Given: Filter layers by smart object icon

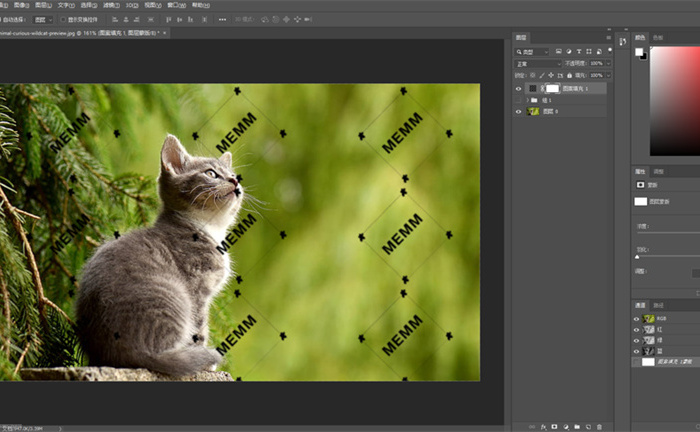Looking at the screenshot, I should point(599,52).
